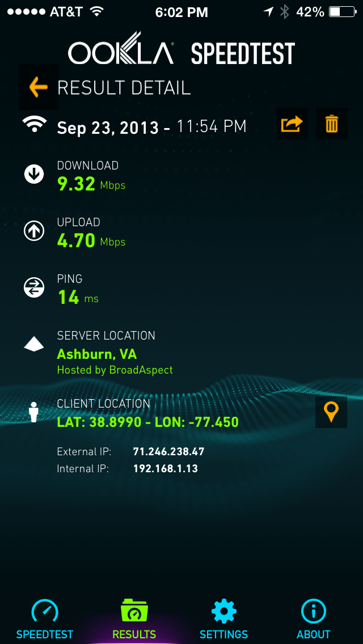The width and height of the screenshot is (363, 644).
Task: Tap the LAT/LON client coordinates
Action: tap(148, 422)
